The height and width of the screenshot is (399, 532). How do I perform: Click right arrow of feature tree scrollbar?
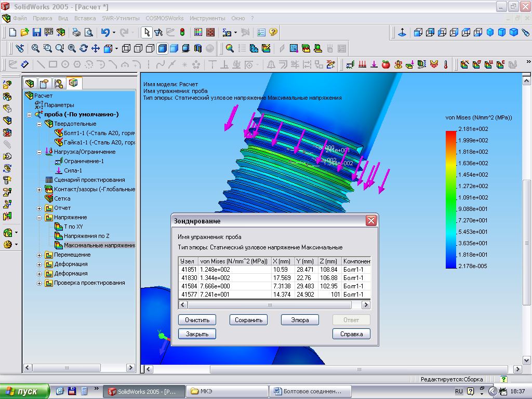point(130,367)
